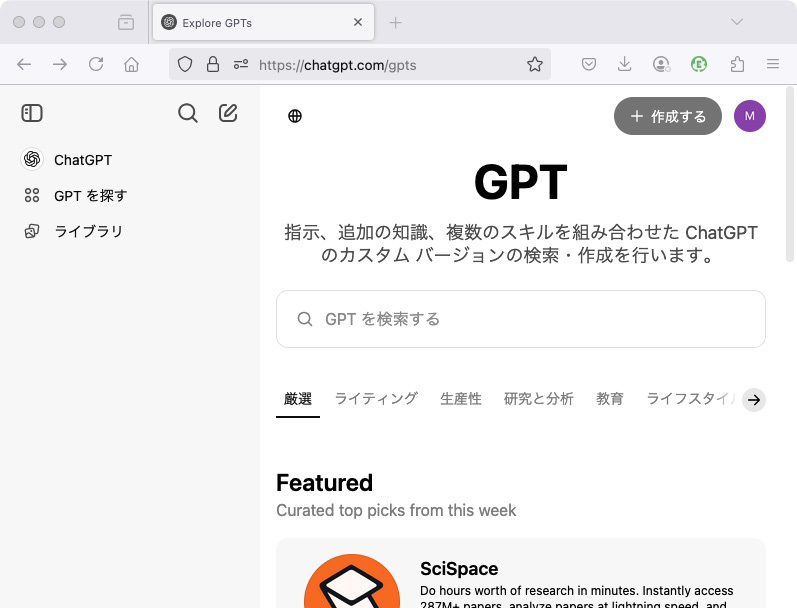The image size is (797, 608).
Task: Go to GPT を探す in sidebar
Action: [90, 195]
